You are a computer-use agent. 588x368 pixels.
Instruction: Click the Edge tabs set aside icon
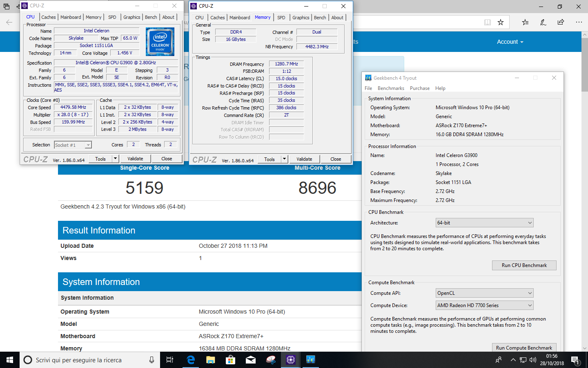pos(6,7)
